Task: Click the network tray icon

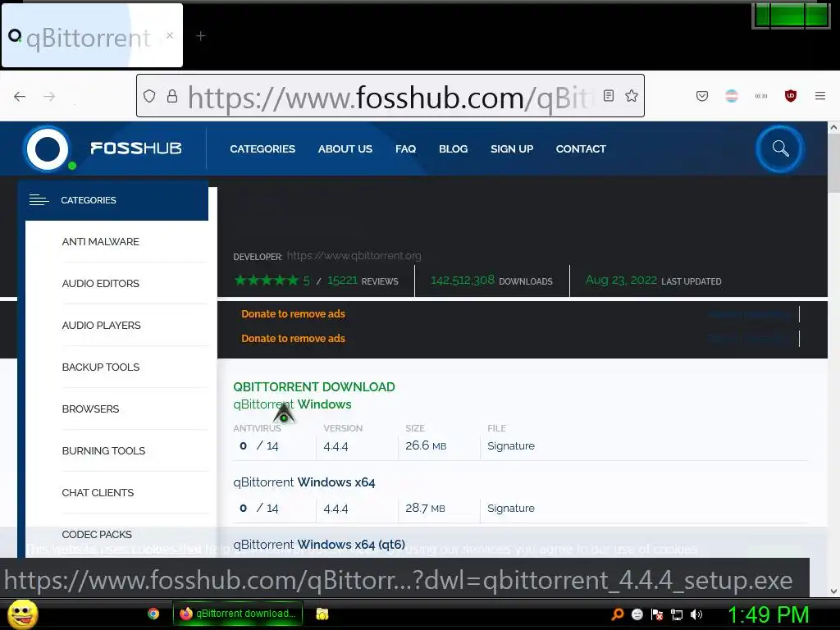Action: click(677, 614)
